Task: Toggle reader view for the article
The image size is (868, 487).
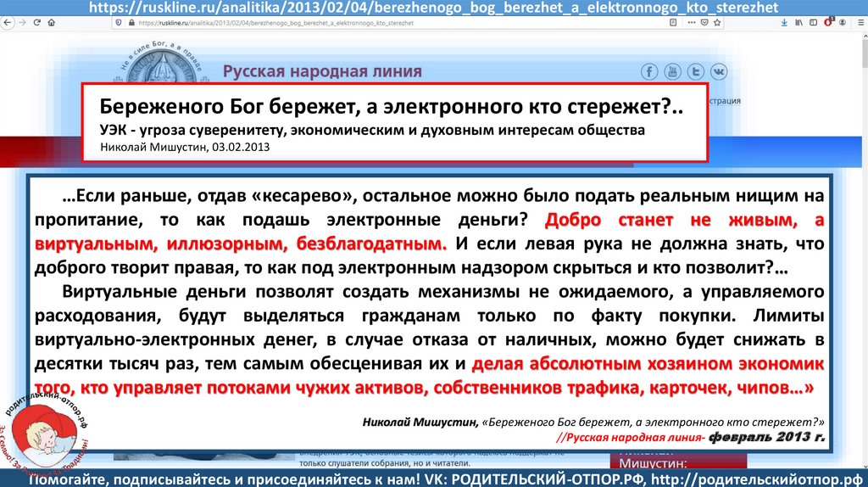Action: [673, 23]
